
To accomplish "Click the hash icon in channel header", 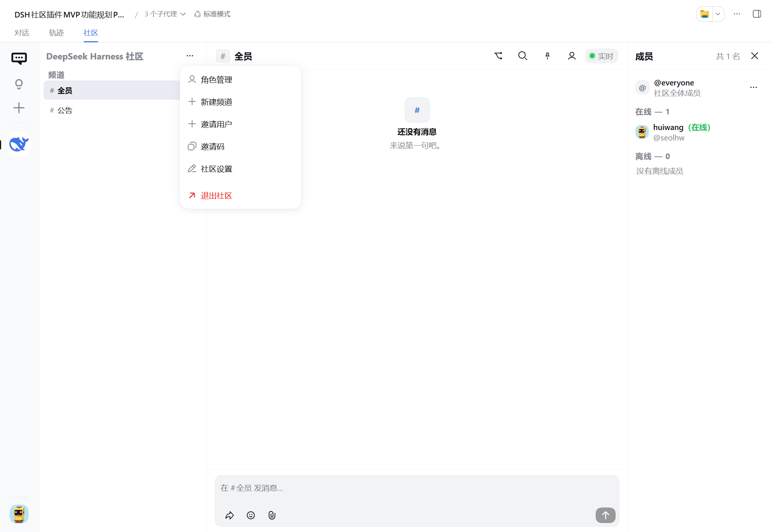I will click(223, 56).
